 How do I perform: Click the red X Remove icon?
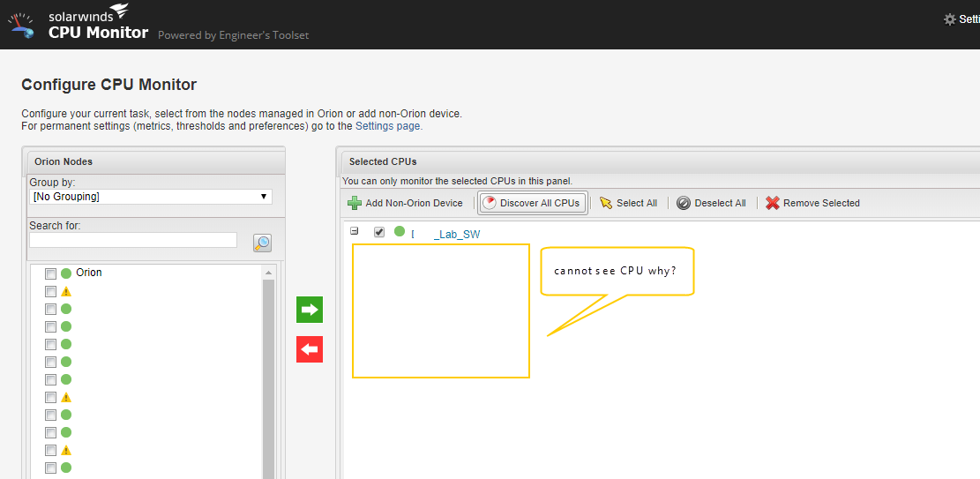[773, 203]
